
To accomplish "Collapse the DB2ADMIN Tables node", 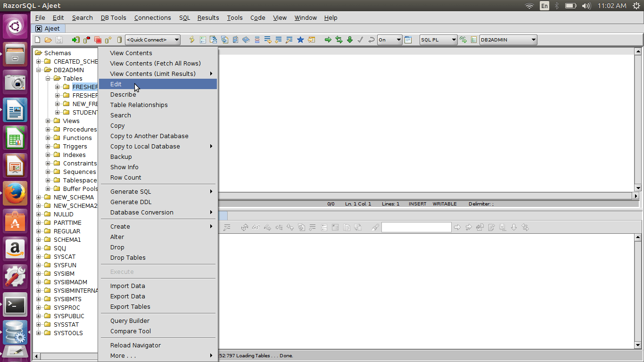I will coord(48,79).
